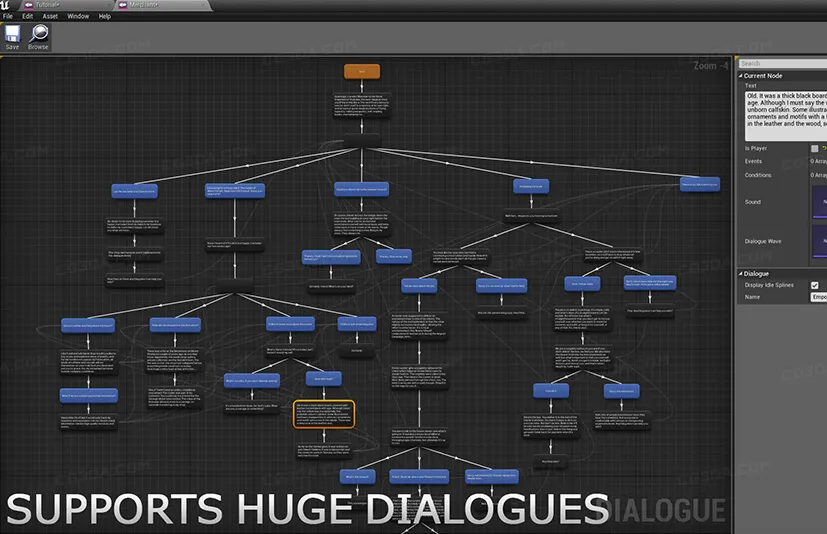Open the Window menu
Screen dimensions: 827x534
pos(78,16)
